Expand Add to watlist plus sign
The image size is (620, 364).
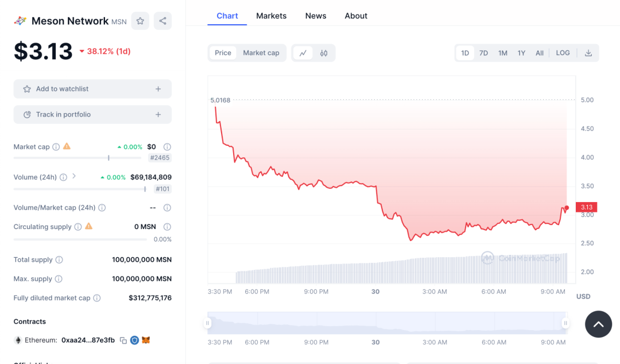(158, 89)
